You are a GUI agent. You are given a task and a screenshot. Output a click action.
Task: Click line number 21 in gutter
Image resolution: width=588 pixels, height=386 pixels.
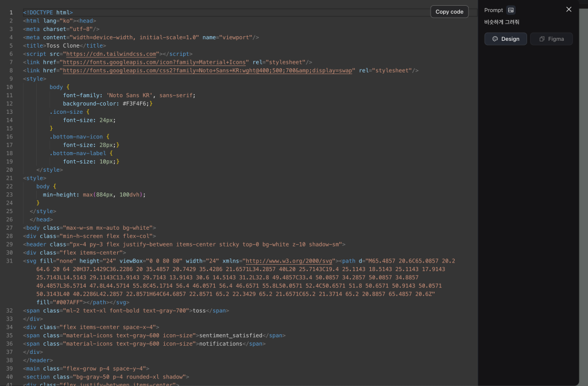11,178
